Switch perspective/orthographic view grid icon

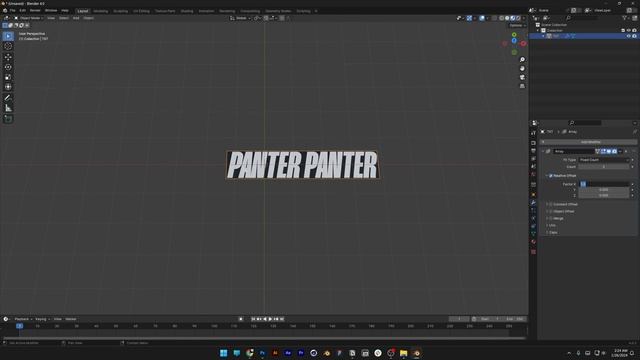tap(522, 86)
